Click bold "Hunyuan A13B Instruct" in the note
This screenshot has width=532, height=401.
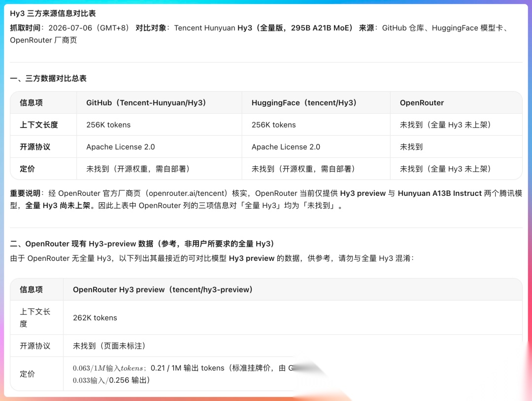click(x=440, y=193)
